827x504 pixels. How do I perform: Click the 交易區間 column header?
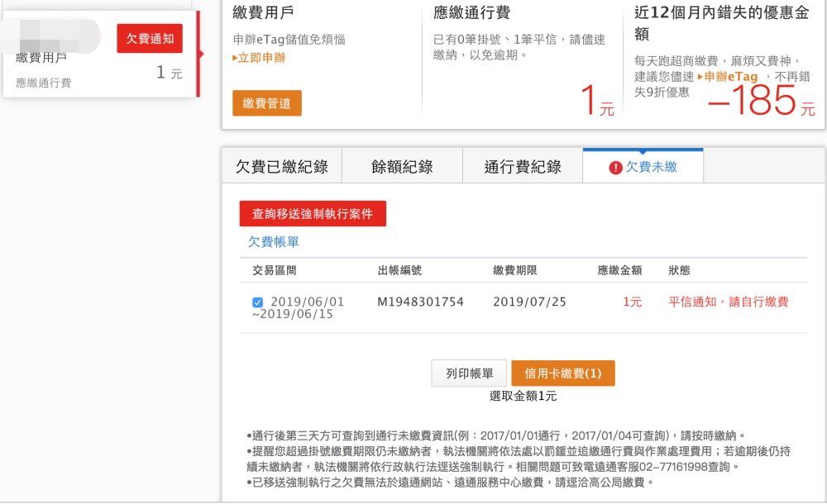pos(275,270)
